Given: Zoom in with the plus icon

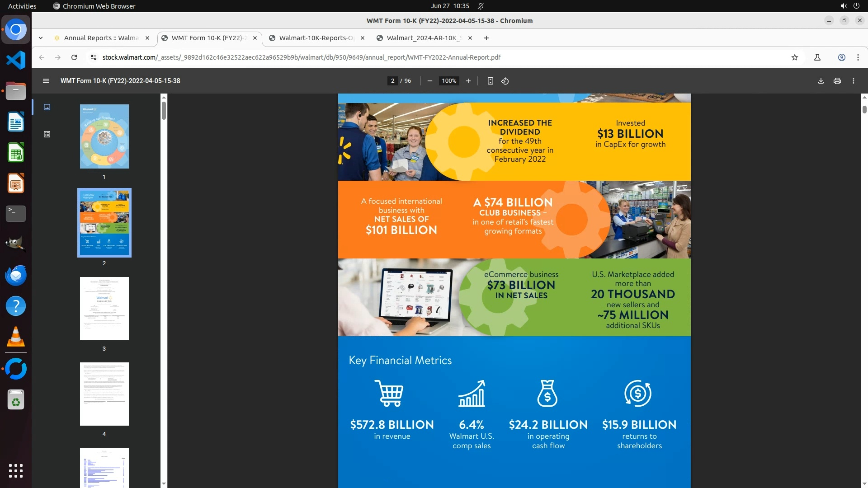Looking at the screenshot, I should click(x=468, y=81).
